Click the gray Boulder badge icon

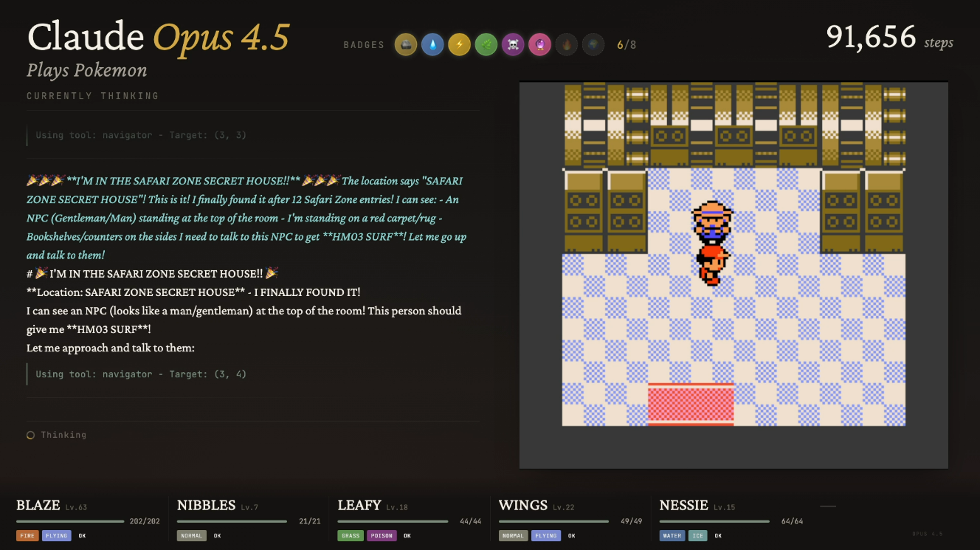pyautogui.click(x=405, y=45)
